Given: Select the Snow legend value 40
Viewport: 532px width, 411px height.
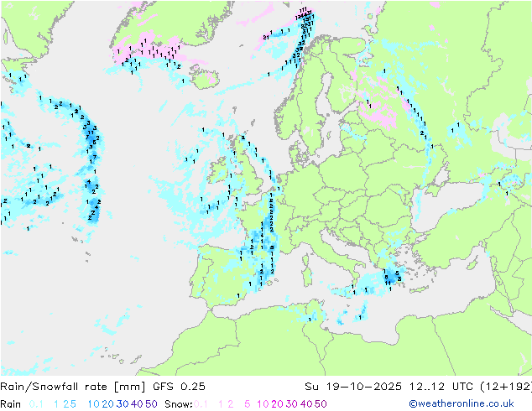Looking at the screenshot, I should click(306, 404).
